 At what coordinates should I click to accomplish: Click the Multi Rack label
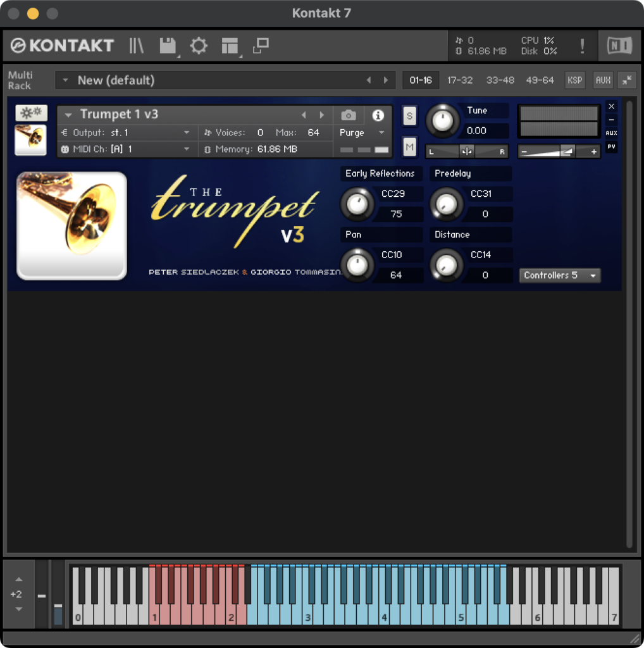(x=20, y=80)
